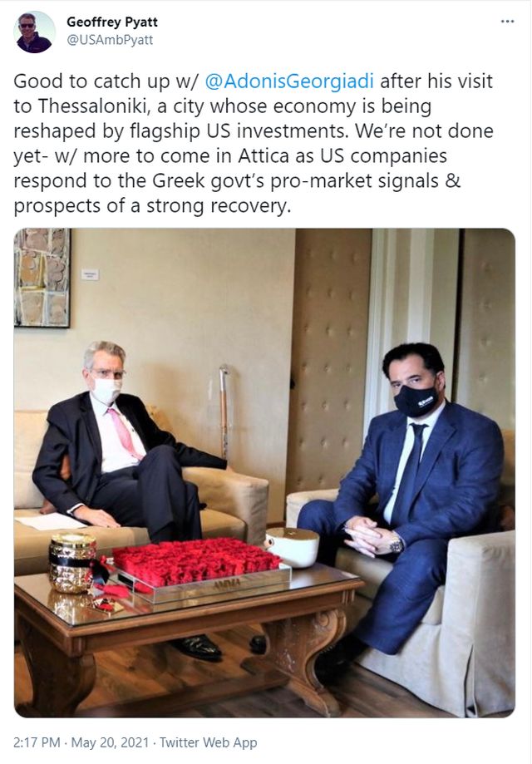
Task: Click the pink tie in the photo
Action: (124, 434)
